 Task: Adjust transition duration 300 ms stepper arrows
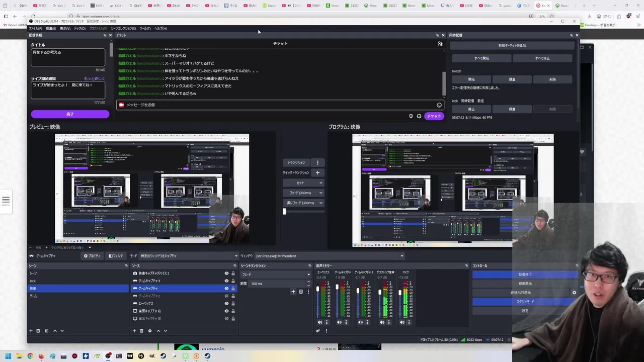pyautogui.click(x=308, y=284)
